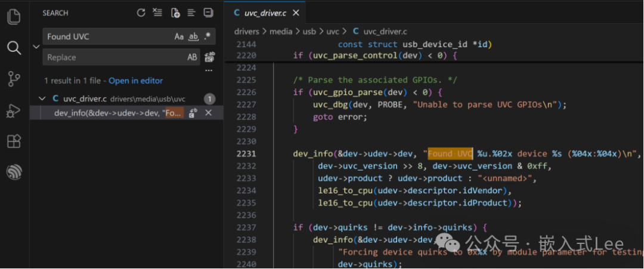The image size is (644, 269).
Task: Refresh the search results
Action: (141, 13)
